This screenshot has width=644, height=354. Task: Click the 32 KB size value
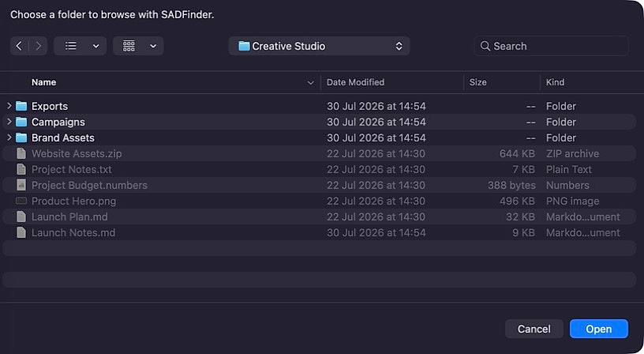coord(520,217)
